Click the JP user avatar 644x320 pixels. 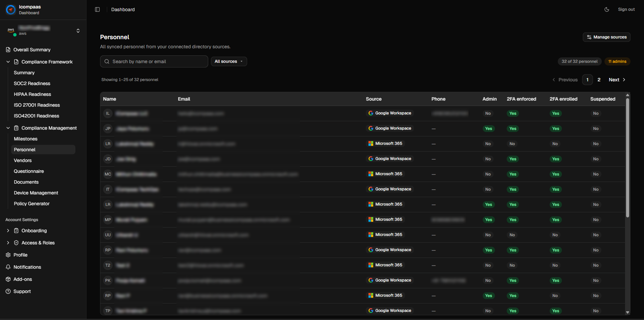pos(108,129)
